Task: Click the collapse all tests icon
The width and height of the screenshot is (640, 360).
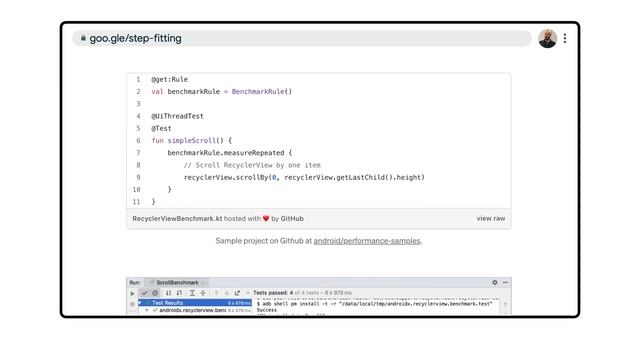Action: pyautogui.click(x=203, y=293)
